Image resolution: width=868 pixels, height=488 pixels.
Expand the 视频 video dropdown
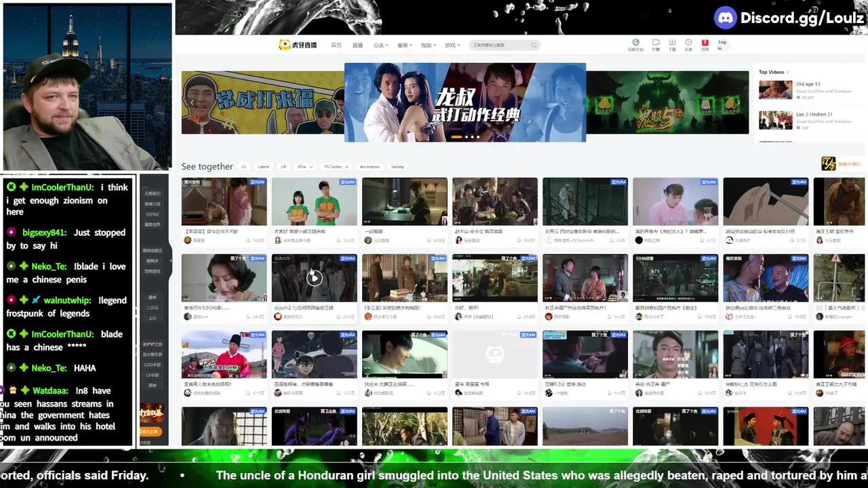tap(428, 45)
